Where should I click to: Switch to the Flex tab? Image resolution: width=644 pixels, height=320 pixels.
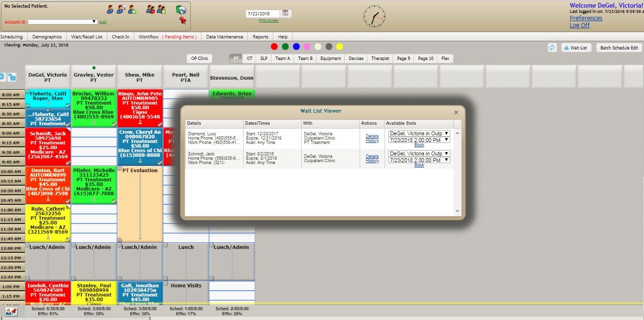pyautogui.click(x=445, y=59)
